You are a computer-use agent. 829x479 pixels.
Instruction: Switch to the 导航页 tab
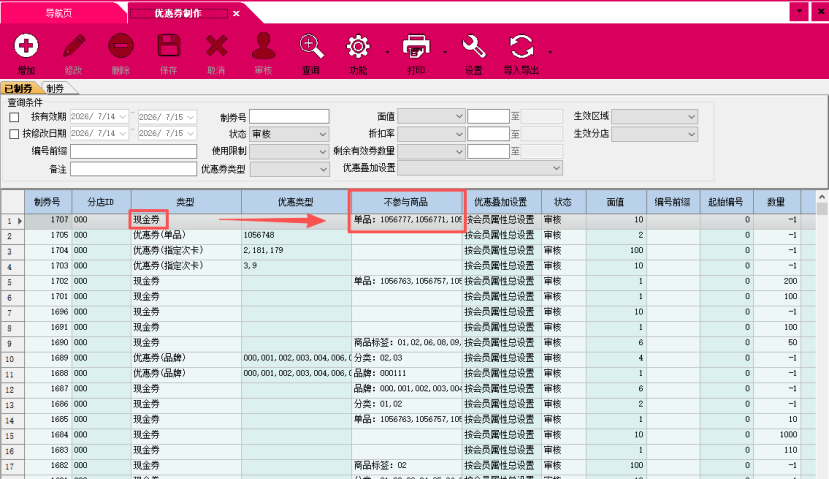coord(59,14)
